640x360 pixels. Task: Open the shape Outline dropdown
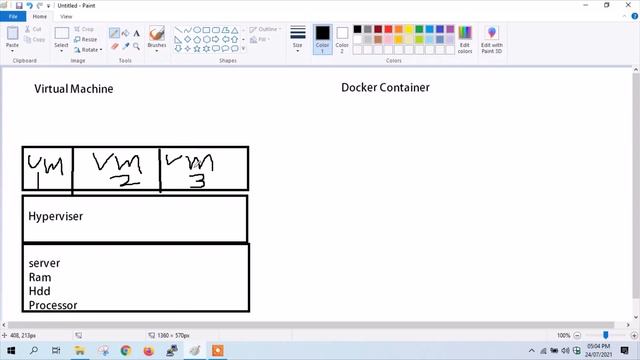point(265,29)
